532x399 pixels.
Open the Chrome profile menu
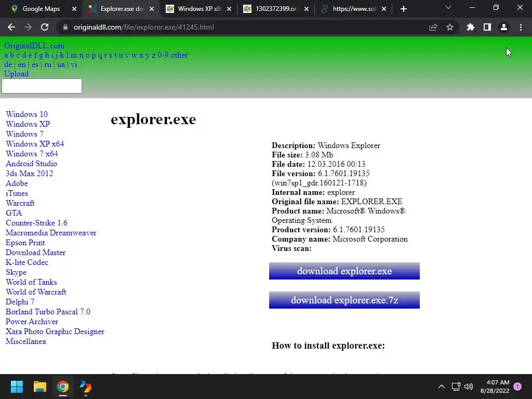(x=504, y=27)
